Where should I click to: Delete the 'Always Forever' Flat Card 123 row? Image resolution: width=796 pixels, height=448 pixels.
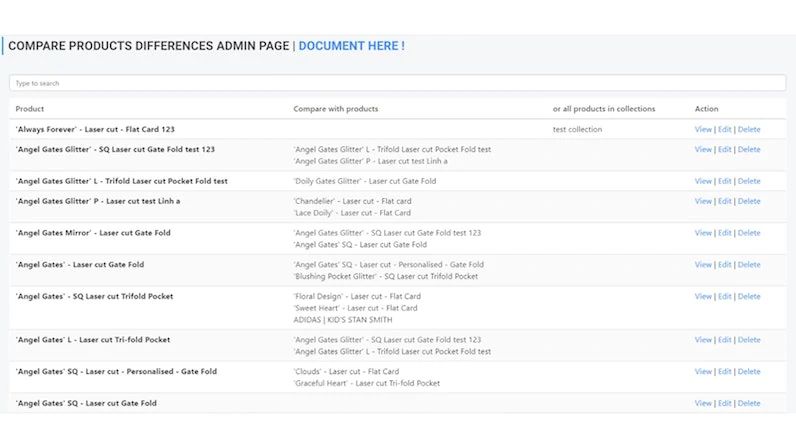click(x=749, y=129)
